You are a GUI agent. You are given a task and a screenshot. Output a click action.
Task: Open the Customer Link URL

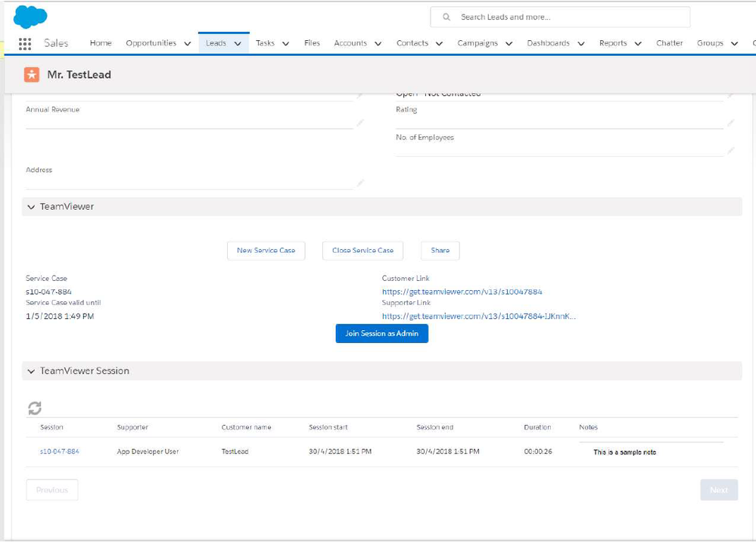tap(462, 292)
